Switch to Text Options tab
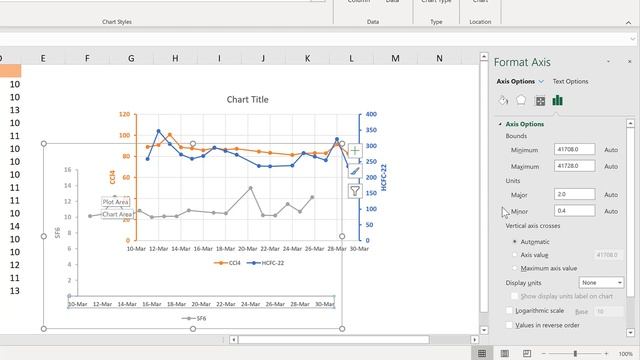The width and height of the screenshot is (640, 360). click(570, 82)
